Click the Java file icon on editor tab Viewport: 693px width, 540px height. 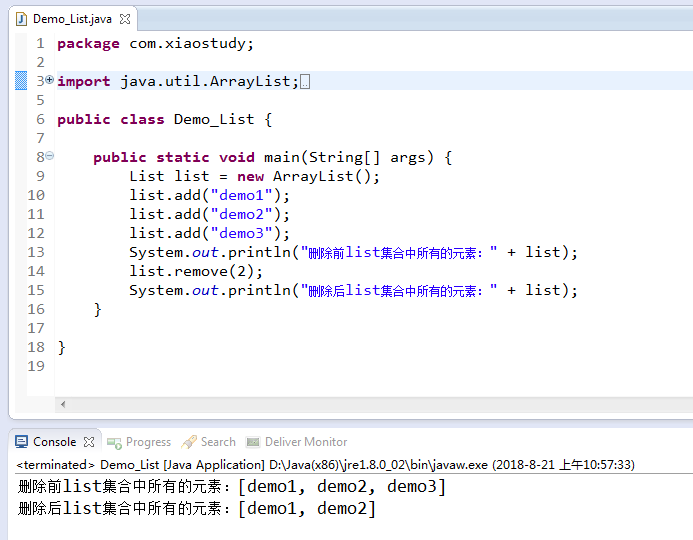click(x=21, y=19)
